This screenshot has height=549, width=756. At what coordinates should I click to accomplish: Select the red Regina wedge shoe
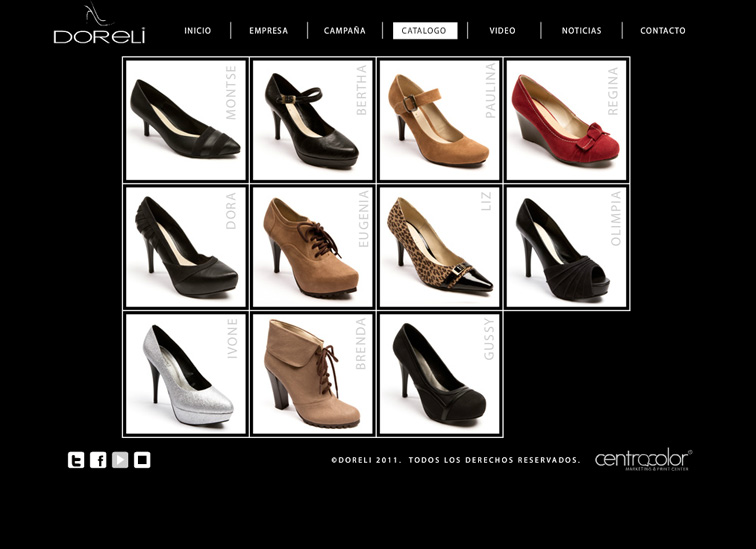click(567, 120)
